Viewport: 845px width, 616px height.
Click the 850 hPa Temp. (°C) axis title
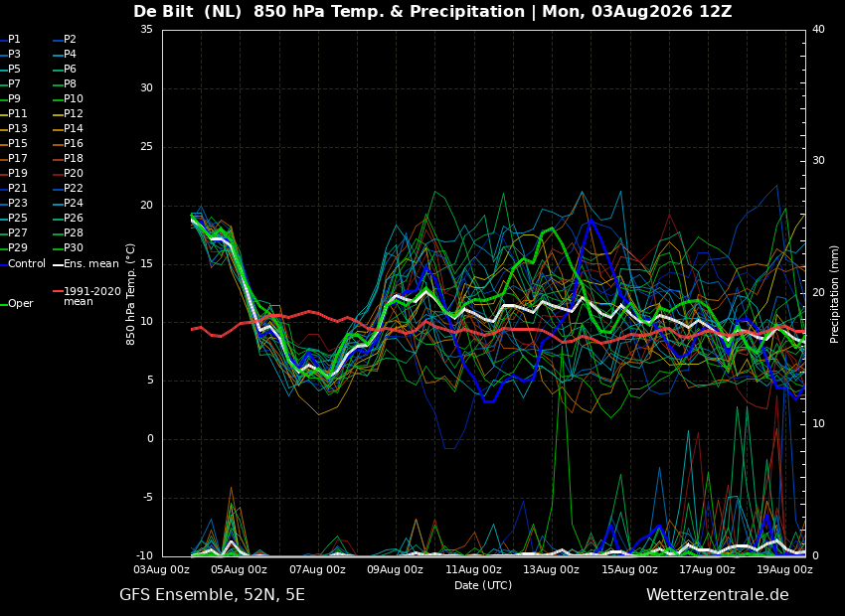pos(130,294)
